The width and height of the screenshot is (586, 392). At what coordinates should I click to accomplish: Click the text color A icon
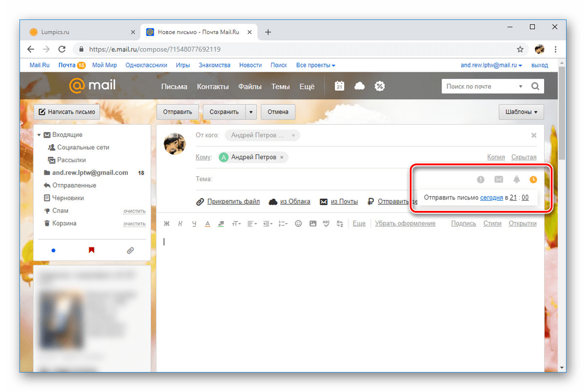pyautogui.click(x=207, y=224)
